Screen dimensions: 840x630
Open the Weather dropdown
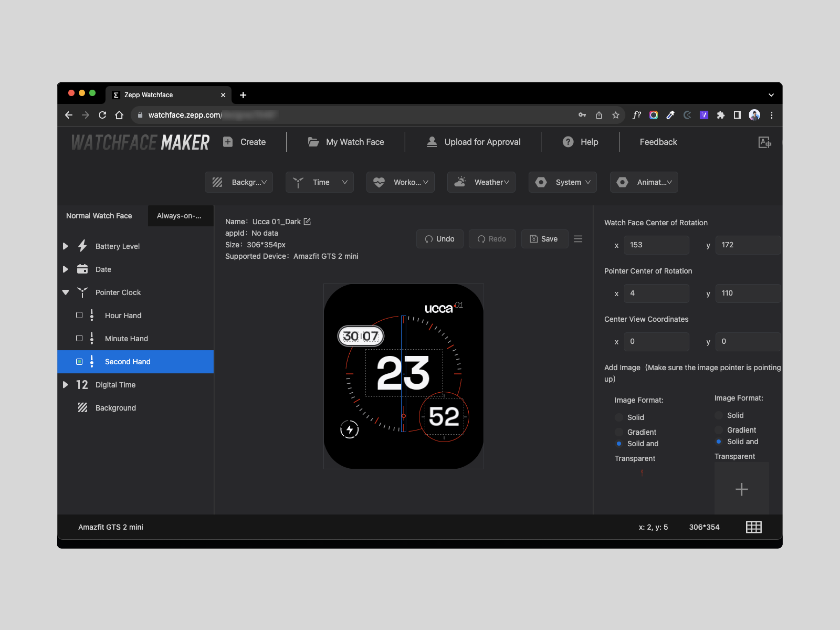tap(481, 182)
